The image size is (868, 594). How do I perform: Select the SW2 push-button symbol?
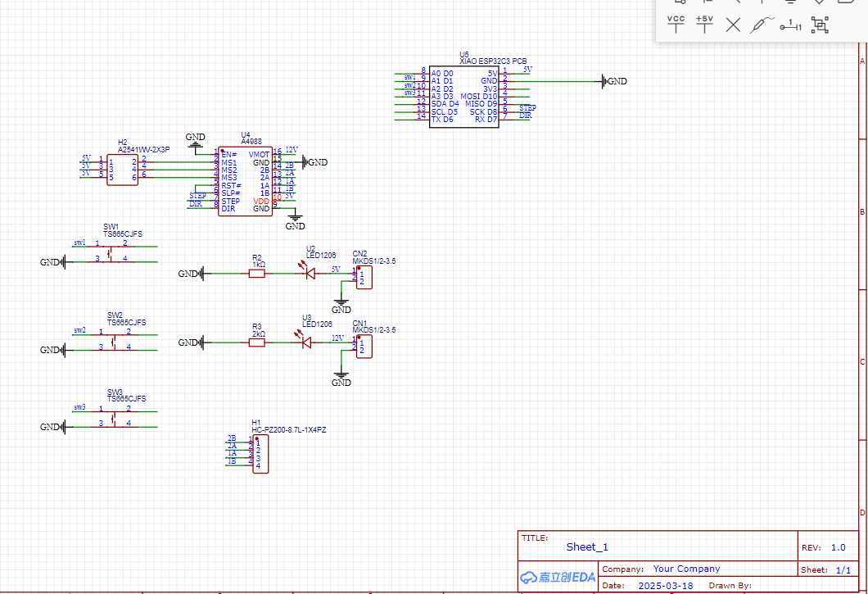pos(115,342)
